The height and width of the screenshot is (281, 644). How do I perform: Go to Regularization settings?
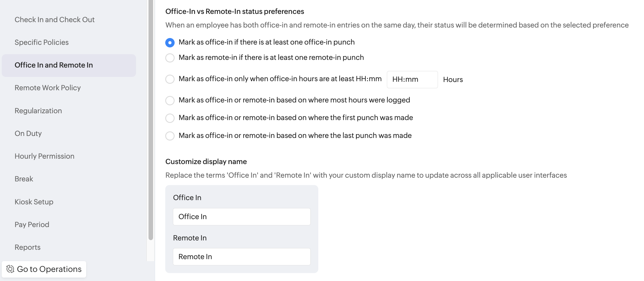click(38, 111)
